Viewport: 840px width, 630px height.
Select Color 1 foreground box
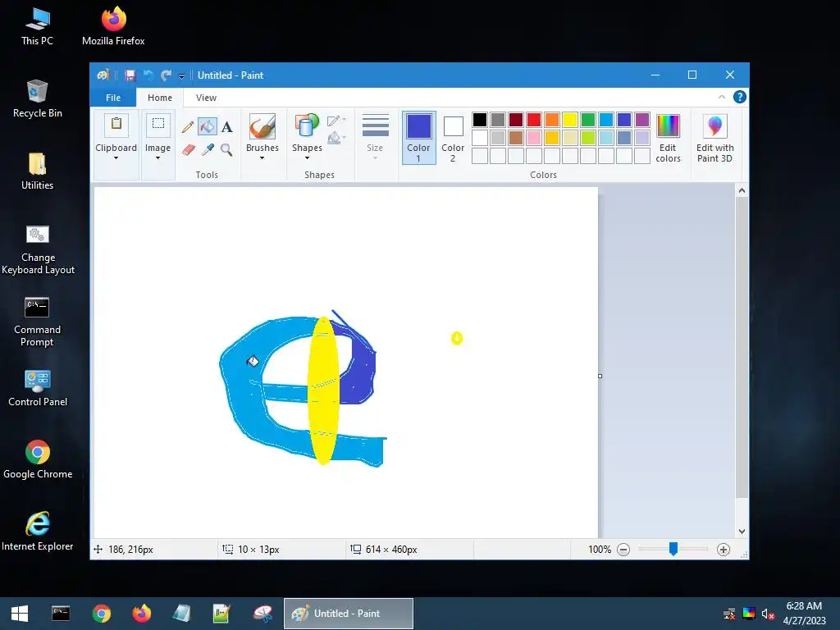click(419, 137)
